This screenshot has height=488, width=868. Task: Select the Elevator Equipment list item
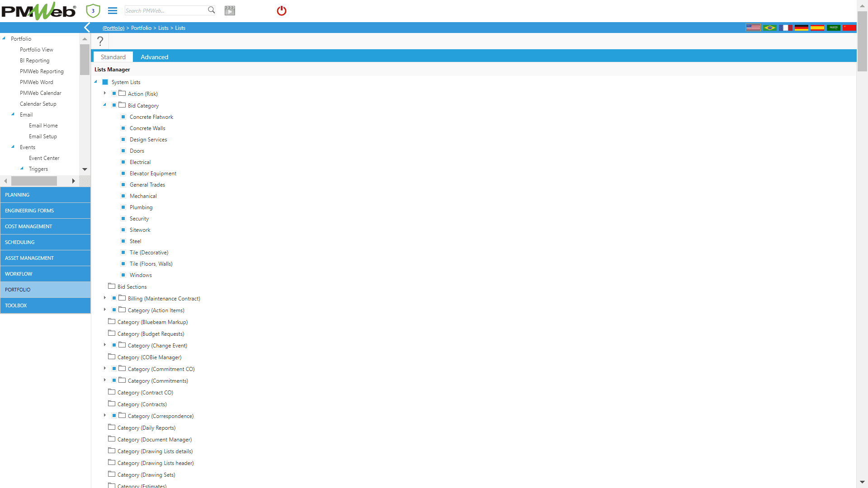[x=153, y=174]
